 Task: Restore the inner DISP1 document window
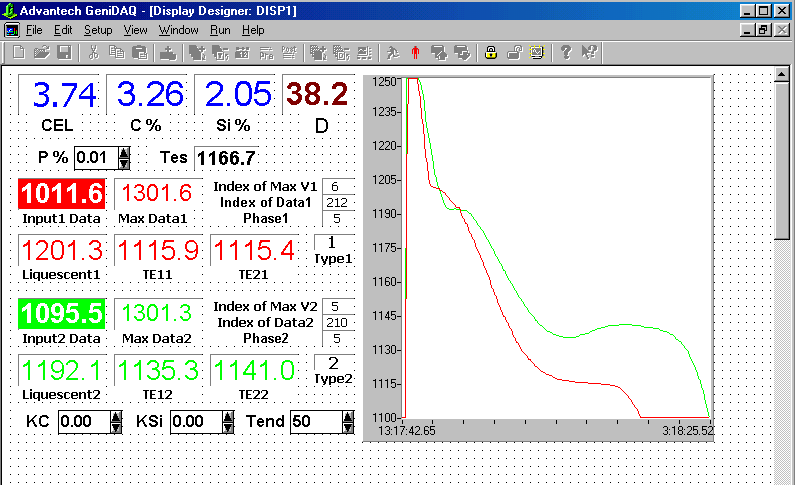763,30
